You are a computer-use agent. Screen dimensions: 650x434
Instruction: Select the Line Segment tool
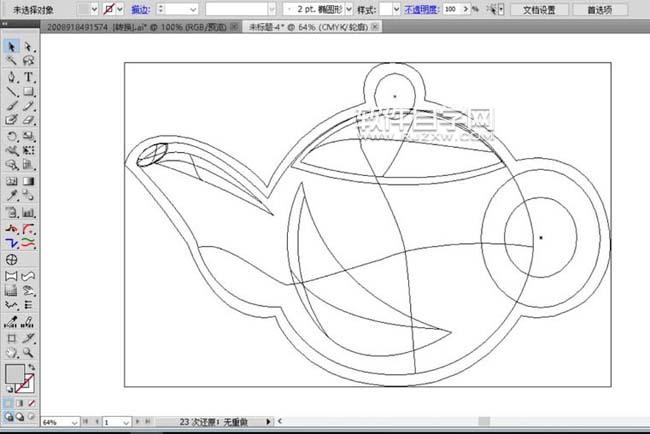coord(11,92)
